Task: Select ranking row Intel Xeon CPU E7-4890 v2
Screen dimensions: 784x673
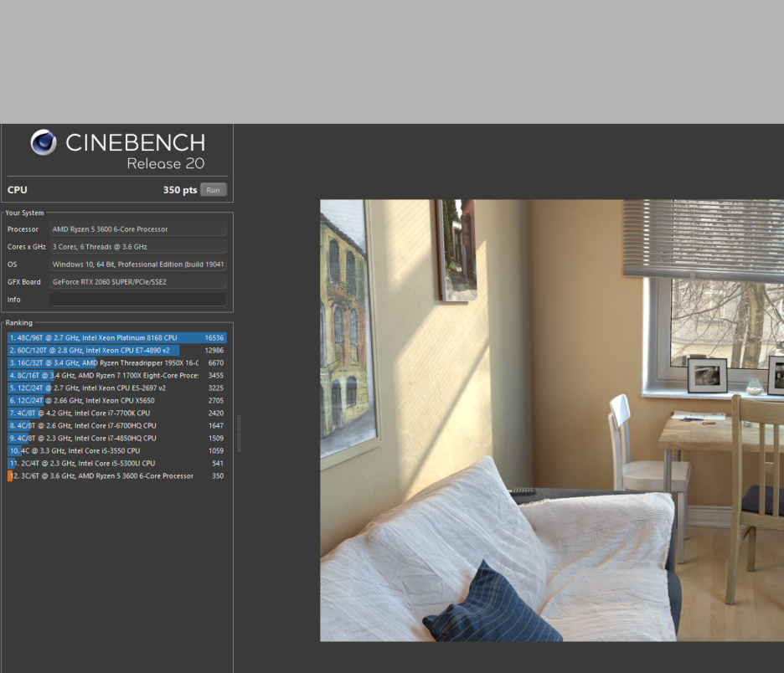Action: [x=117, y=350]
